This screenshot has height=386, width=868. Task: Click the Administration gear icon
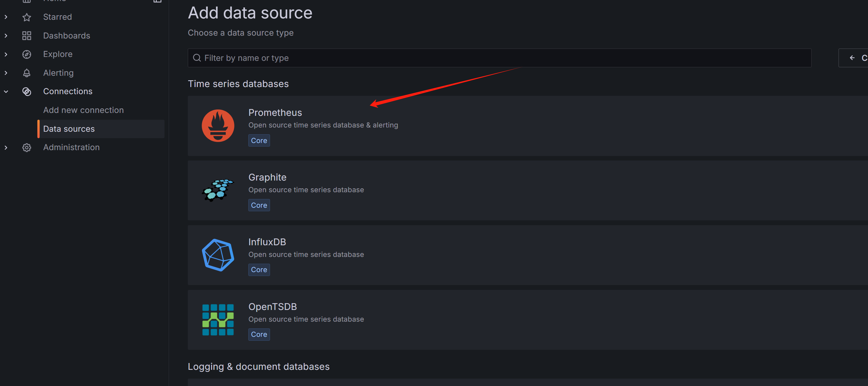pyautogui.click(x=27, y=148)
